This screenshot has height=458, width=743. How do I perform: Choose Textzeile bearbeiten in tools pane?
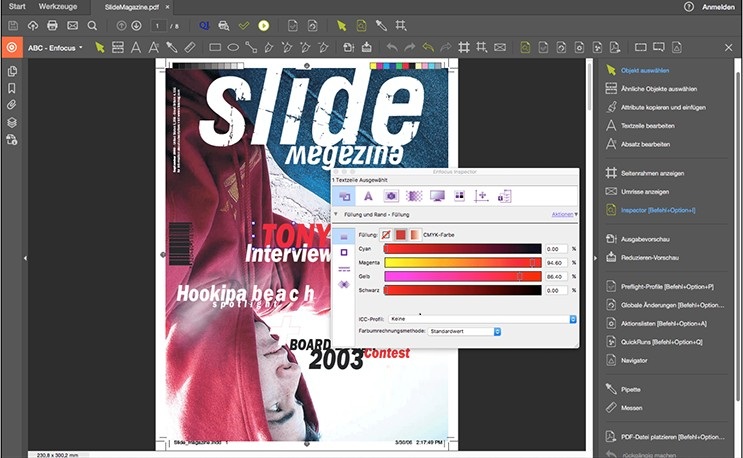(647, 126)
